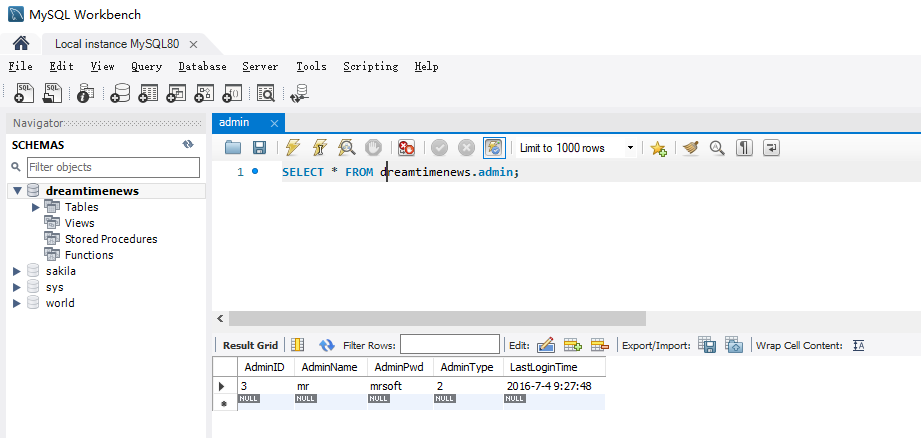The height and width of the screenshot is (438, 921).
Task: Create a new table icon
Action: click(x=148, y=93)
